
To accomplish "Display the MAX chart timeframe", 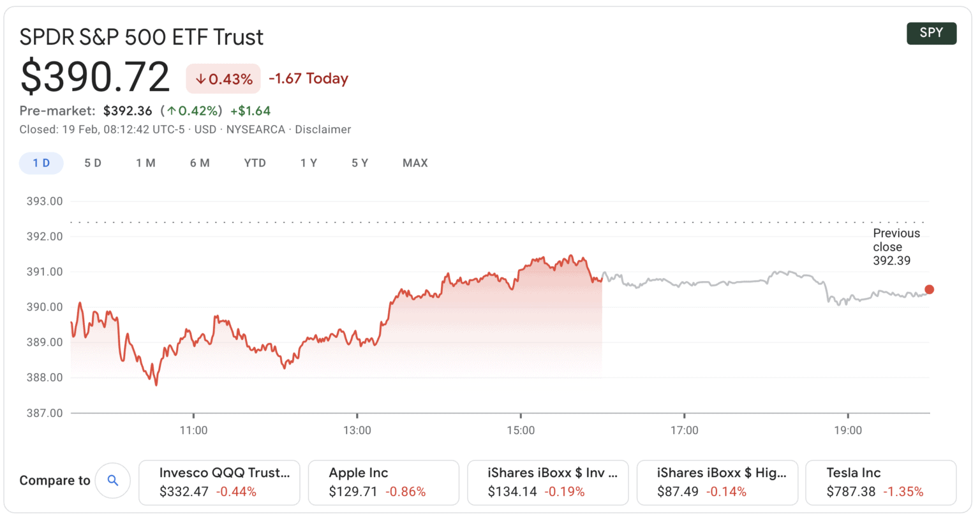I will (x=415, y=163).
